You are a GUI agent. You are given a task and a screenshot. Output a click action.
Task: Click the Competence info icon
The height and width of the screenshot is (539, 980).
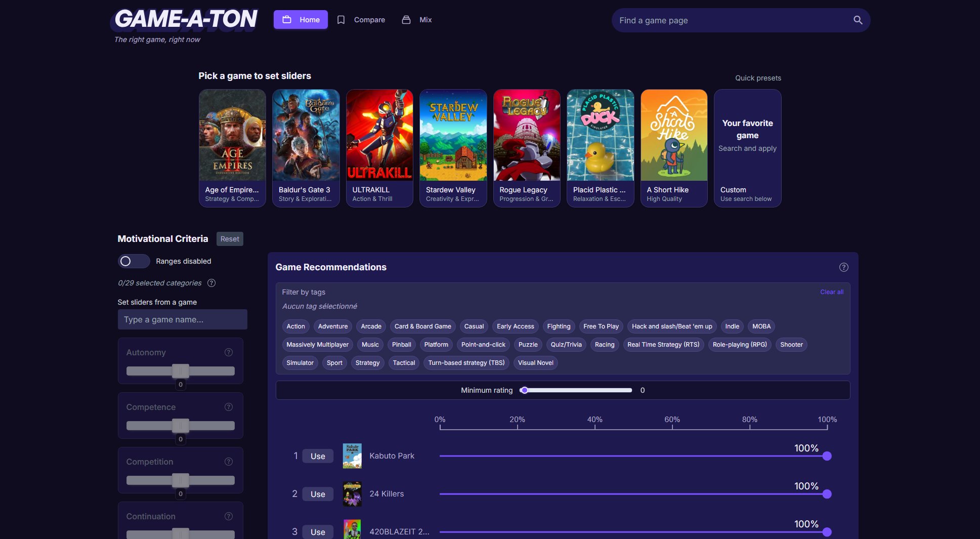[x=229, y=407]
